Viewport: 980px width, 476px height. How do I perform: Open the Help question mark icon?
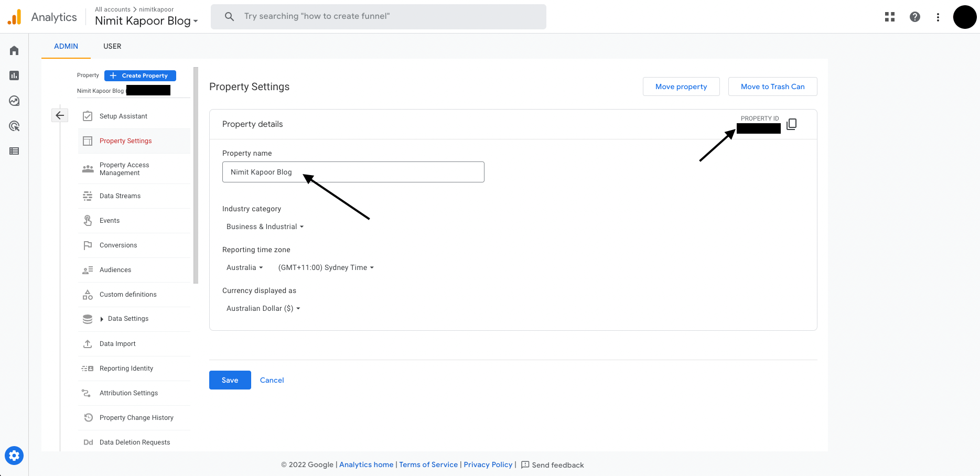[x=915, y=17]
